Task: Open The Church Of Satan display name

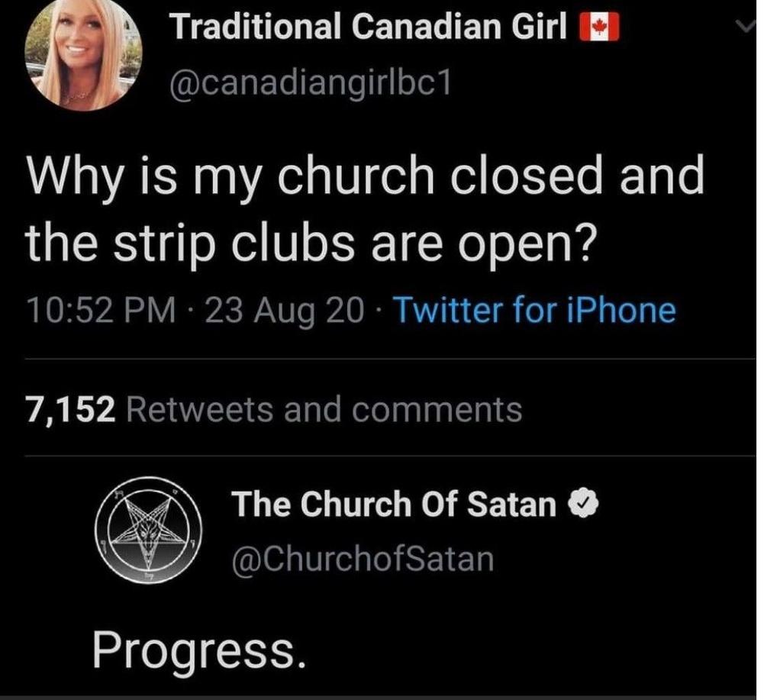Action: (x=394, y=504)
